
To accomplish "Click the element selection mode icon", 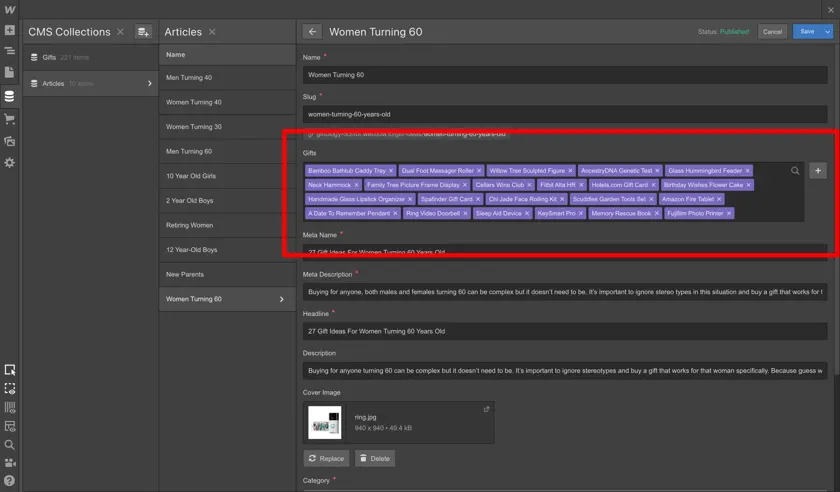I will [x=10, y=370].
